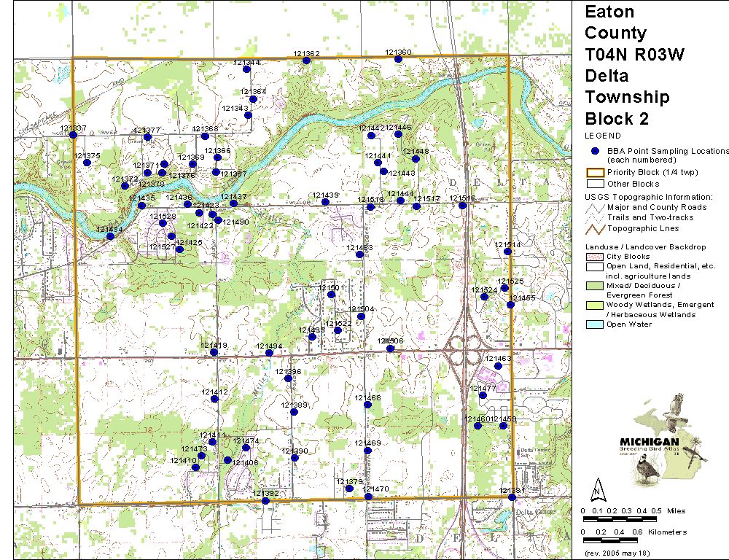Select sampling location 121439
This screenshot has width=729, height=560.
pos(325,201)
